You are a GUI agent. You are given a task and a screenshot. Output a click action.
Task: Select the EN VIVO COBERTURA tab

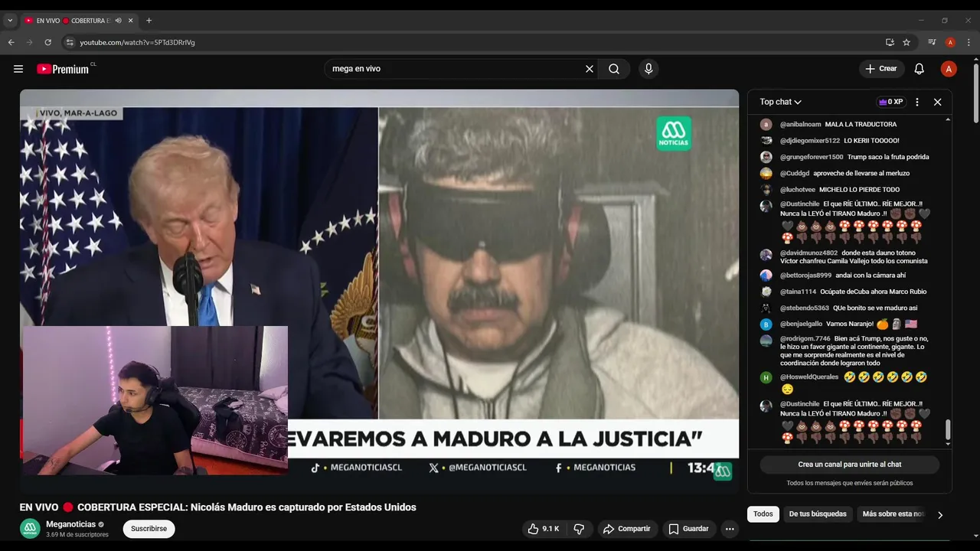[x=73, y=21]
